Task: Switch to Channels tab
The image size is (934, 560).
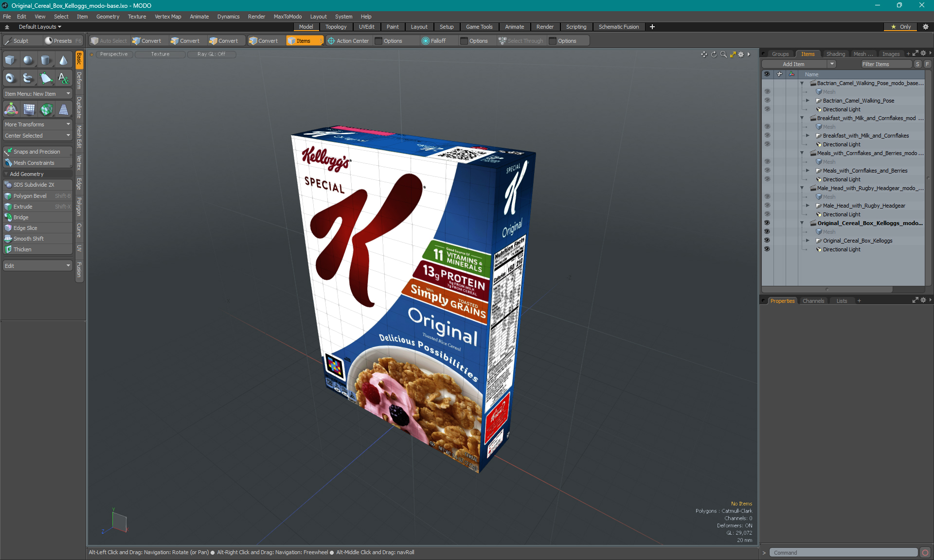Action: click(x=813, y=301)
